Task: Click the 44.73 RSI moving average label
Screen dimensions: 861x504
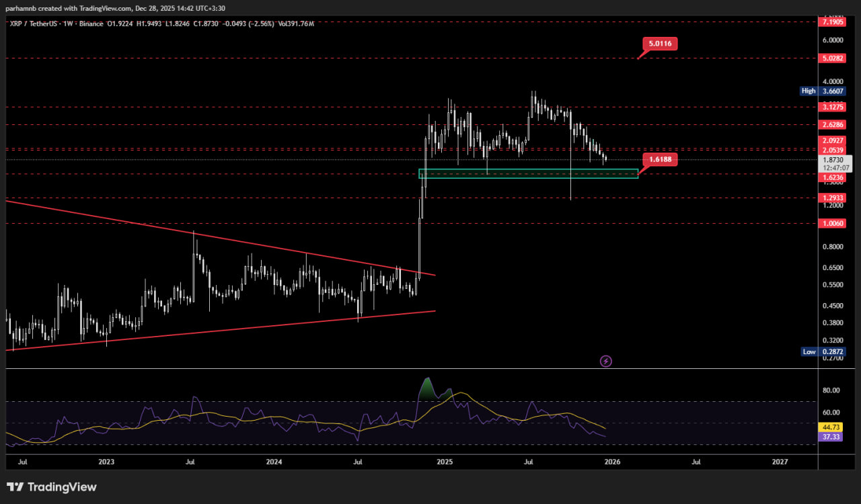Action: [832, 427]
